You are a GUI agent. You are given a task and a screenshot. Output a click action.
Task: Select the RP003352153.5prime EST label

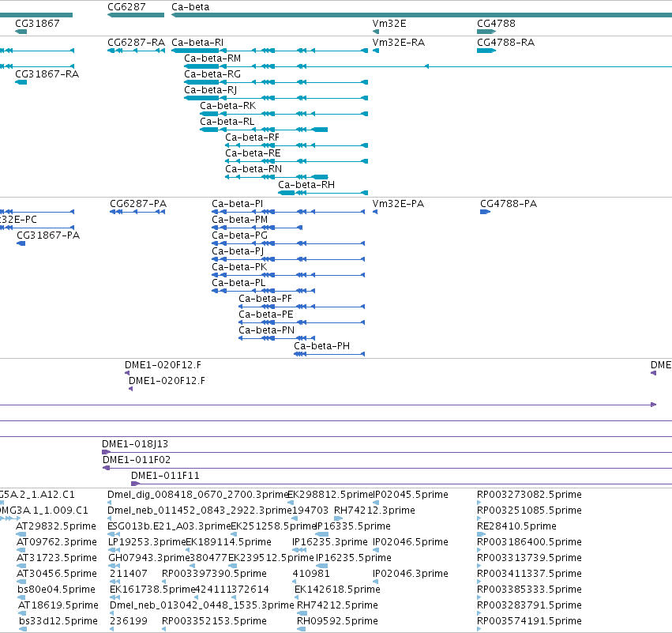pyautogui.click(x=214, y=621)
